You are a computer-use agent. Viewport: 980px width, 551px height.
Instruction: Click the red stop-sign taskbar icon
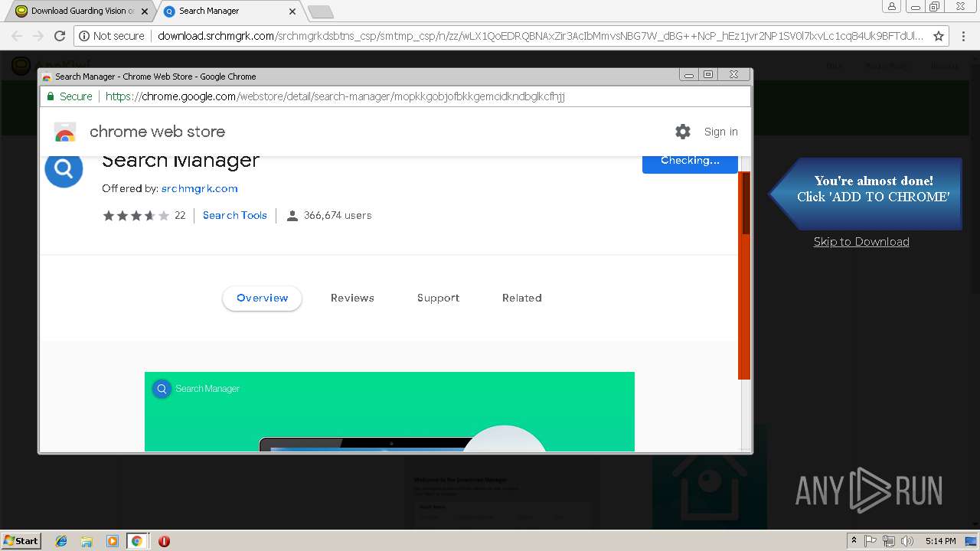tap(164, 541)
